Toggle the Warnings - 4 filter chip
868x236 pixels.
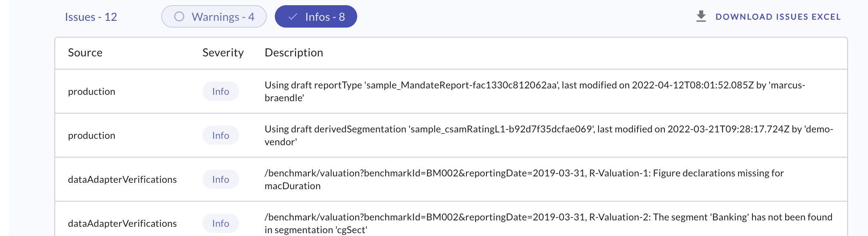point(214,17)
